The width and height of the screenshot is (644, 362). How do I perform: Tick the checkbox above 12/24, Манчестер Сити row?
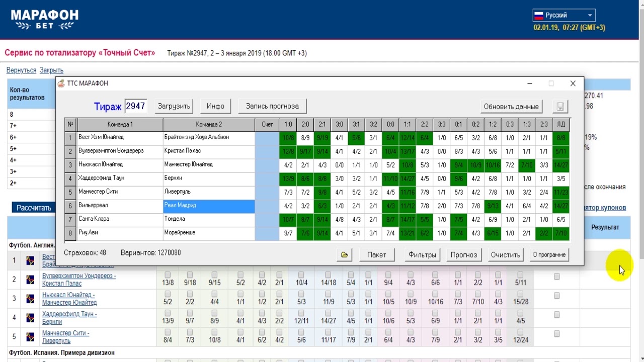click(520, 332)
